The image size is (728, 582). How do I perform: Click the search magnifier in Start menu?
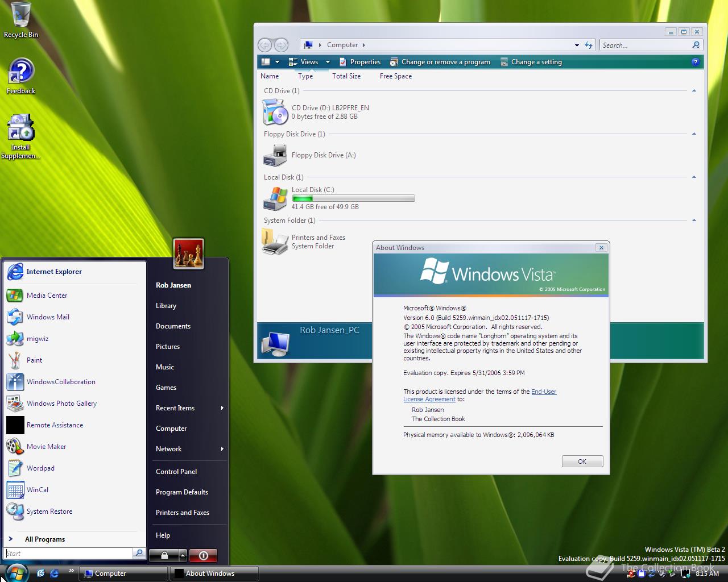[139, 553]
